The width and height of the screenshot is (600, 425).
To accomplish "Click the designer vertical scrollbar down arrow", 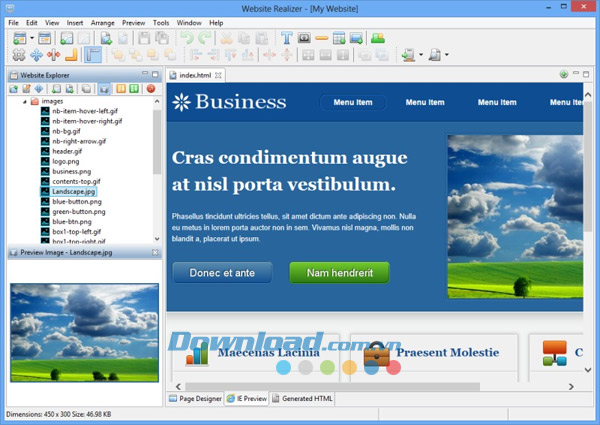I will click(x=588, y=370).
